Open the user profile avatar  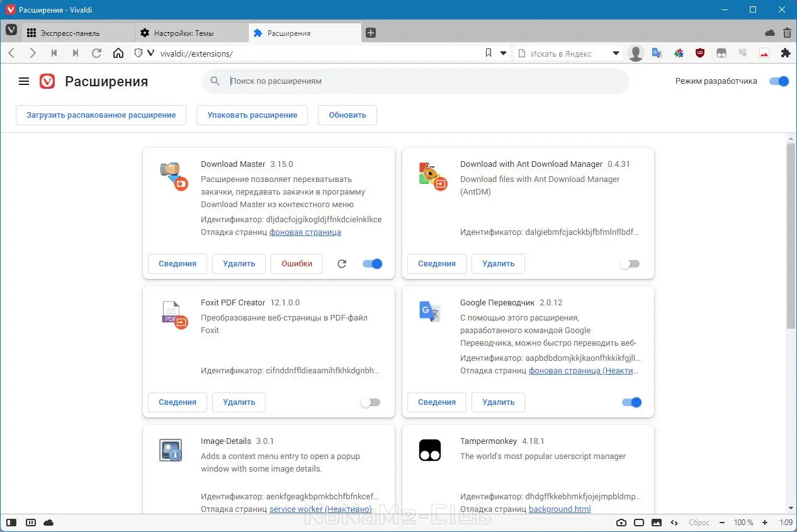[x=636, y=54]
